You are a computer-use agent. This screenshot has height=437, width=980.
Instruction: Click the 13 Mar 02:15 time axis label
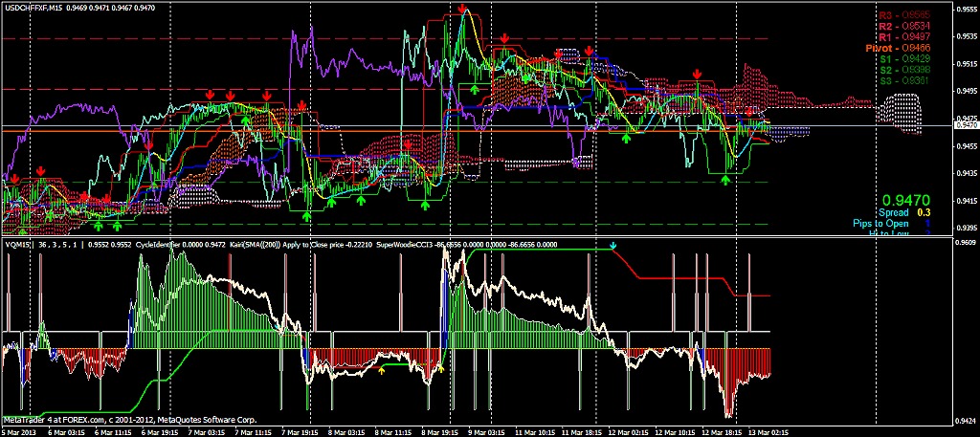coord(767,430)
